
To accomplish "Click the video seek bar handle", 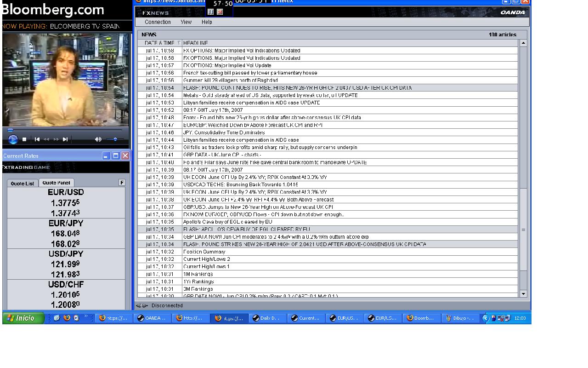I will 11,130.
